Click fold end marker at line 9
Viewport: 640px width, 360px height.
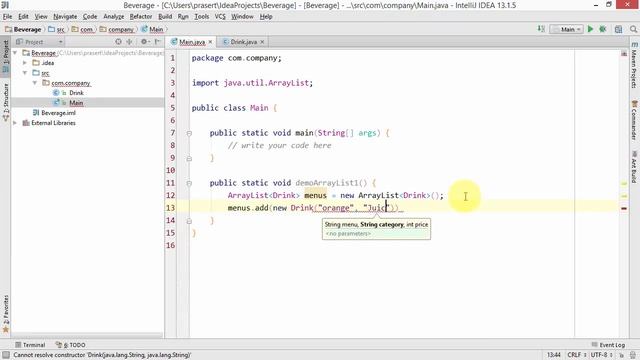tap(189, 158)
